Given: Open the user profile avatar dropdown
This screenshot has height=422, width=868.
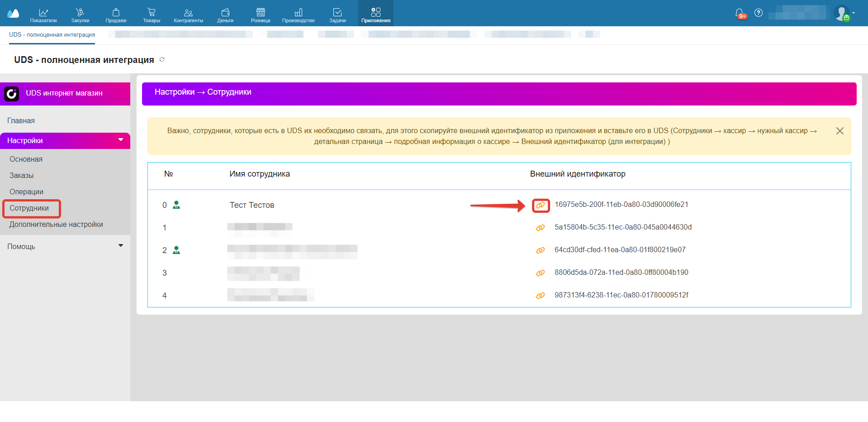Looking at the screenshot, I should click(x=843, y=13).
